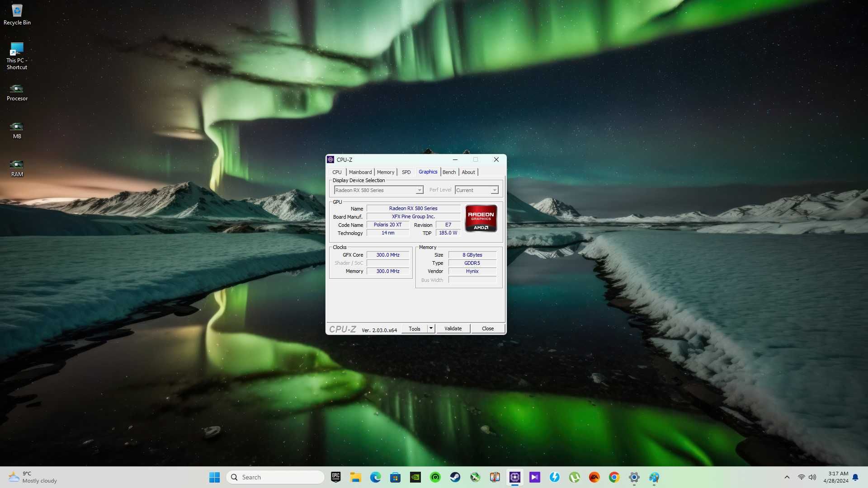Open purple video editor taskbar icon

(x=534, y=477)
